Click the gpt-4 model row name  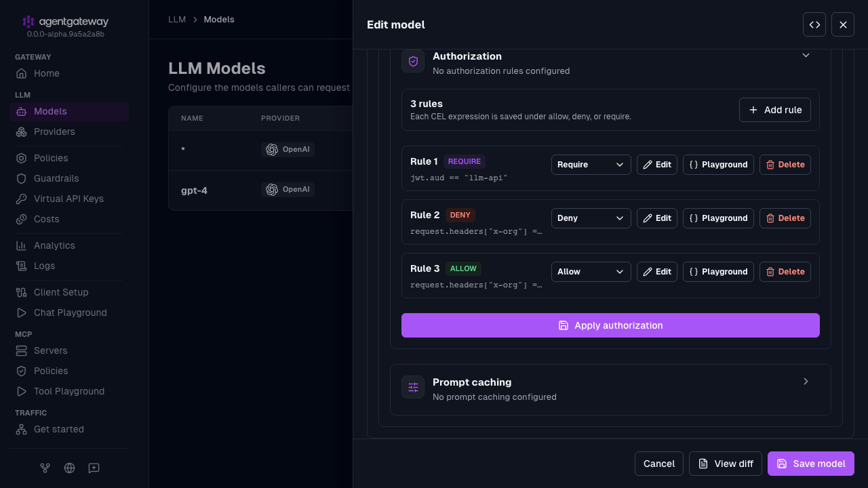coord(194,190)
